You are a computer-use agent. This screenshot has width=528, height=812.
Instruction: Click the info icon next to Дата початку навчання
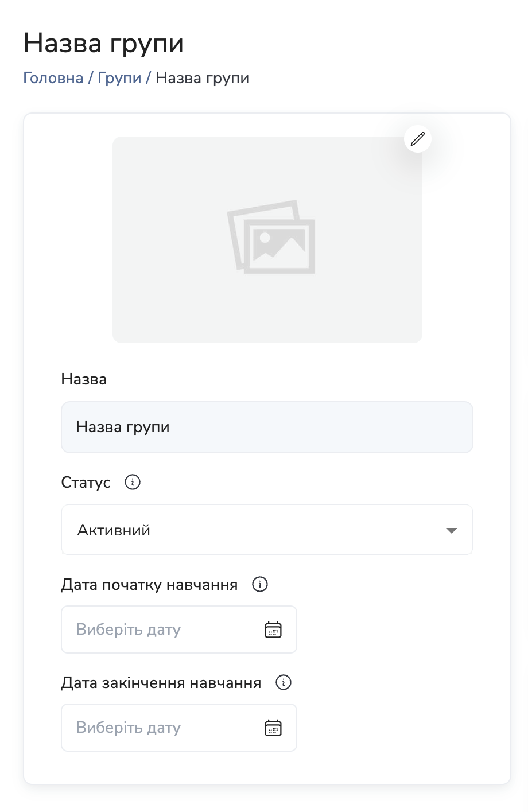pos(259,584)
